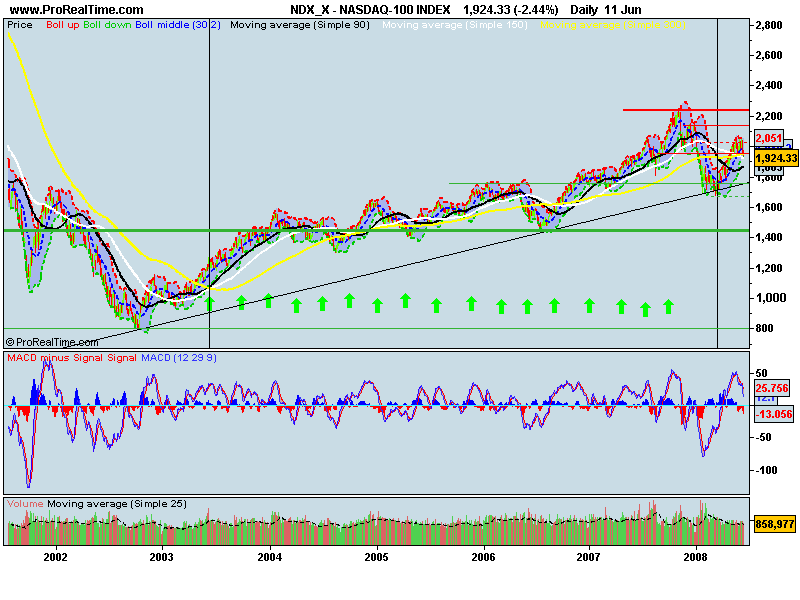Click the 2008 year on time axis
Viewport: 800px width, 600px height.
[x=695, y=557]
